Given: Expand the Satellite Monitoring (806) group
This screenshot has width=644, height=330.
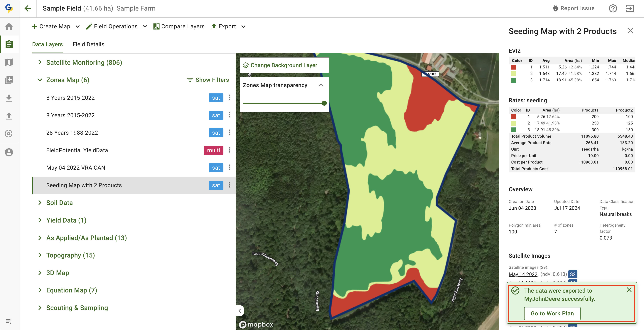Looking at the screenshot, I should click(40, 63).
